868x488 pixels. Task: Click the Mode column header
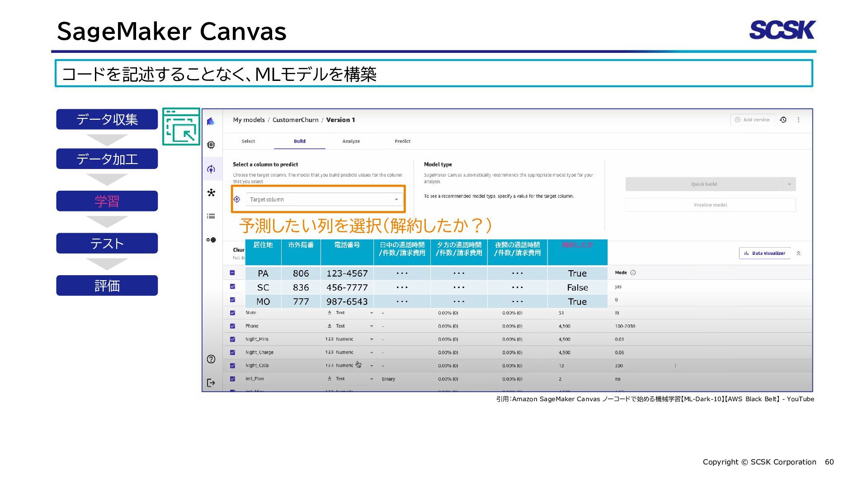click(621, 272)
